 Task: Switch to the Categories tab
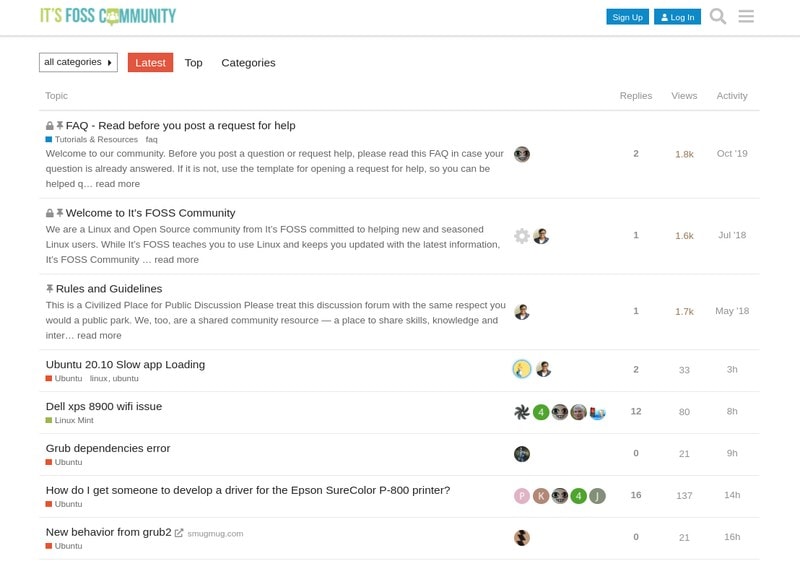coord(248,63)
